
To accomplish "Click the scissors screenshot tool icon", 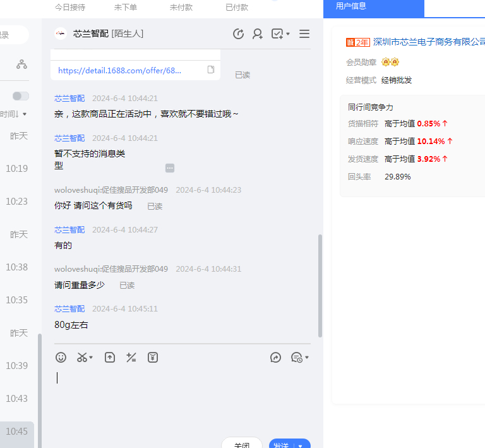I will click(82, 358).
